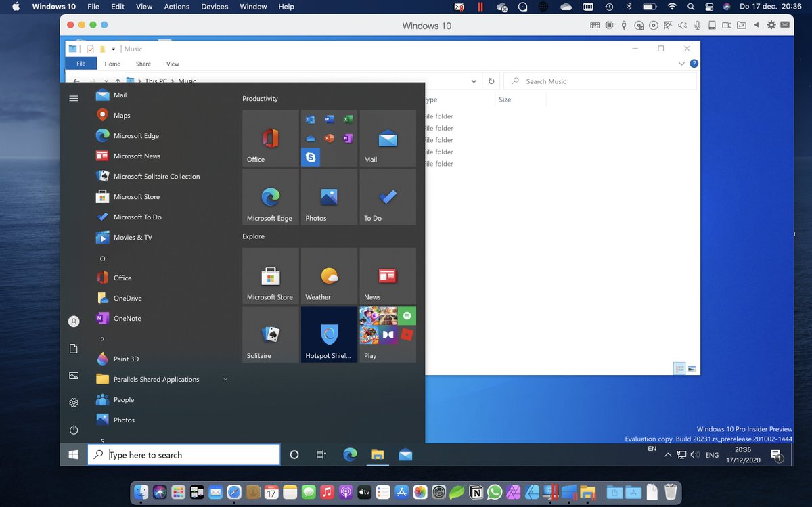Switch to the Share ribbon tab

(143, 64)
